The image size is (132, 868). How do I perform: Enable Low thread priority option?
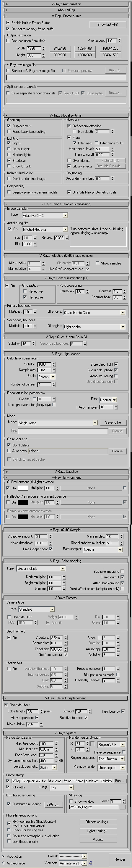click(9, 841)
